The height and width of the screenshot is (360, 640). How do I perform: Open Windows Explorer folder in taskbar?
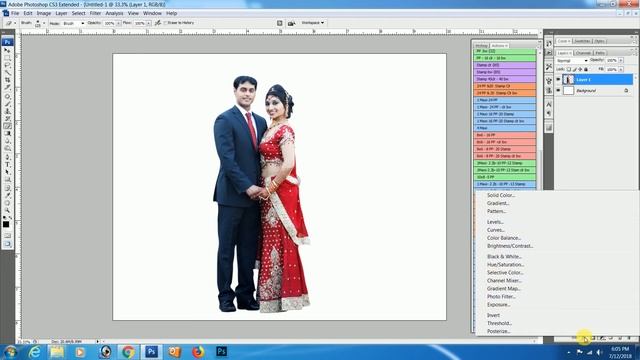(57, 352)
